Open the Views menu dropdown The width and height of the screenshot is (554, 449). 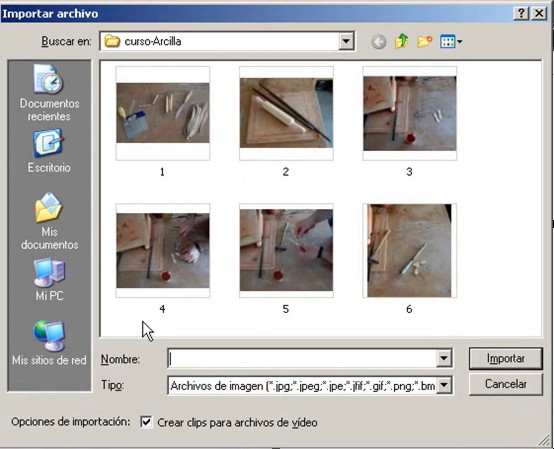(x=451, y=42)
